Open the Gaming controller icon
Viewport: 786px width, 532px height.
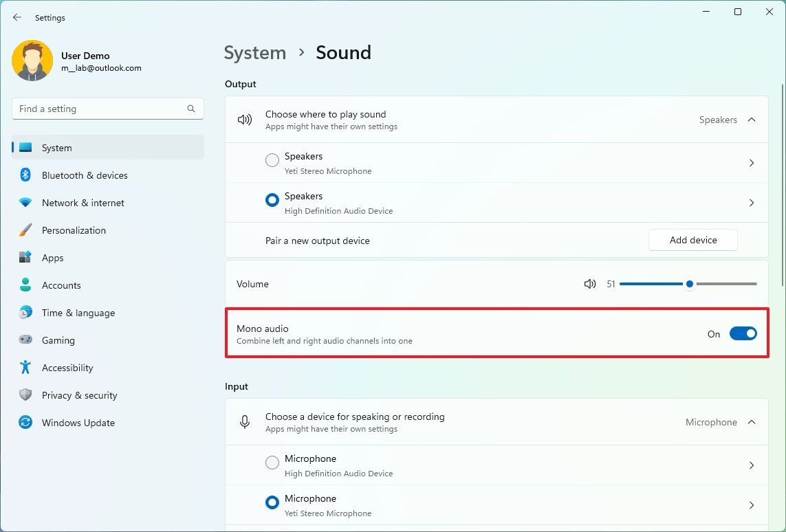[x=25, y=340]
